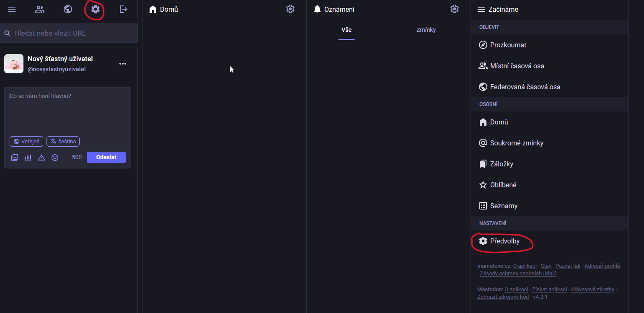Image resolution: width=644 pixels, height=313 pixels.
Task: Open the emoji picker
Action: click(55, 158)
